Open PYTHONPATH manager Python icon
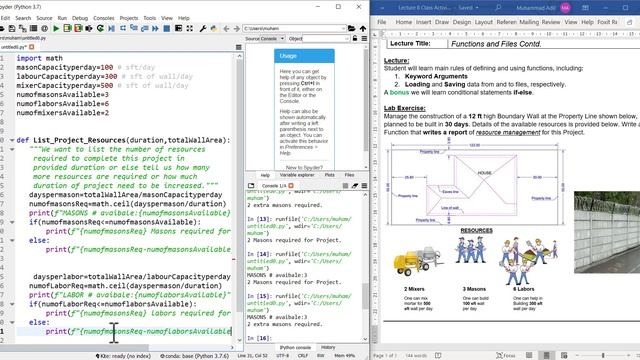Screen dimensions: 640x360 (214, 28)
